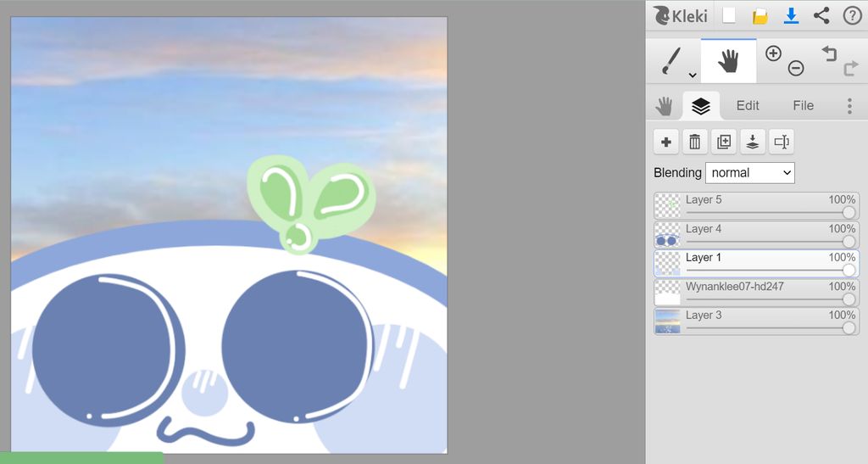Download the image with blue arrow
868x464 pixels.
point(791,15)
